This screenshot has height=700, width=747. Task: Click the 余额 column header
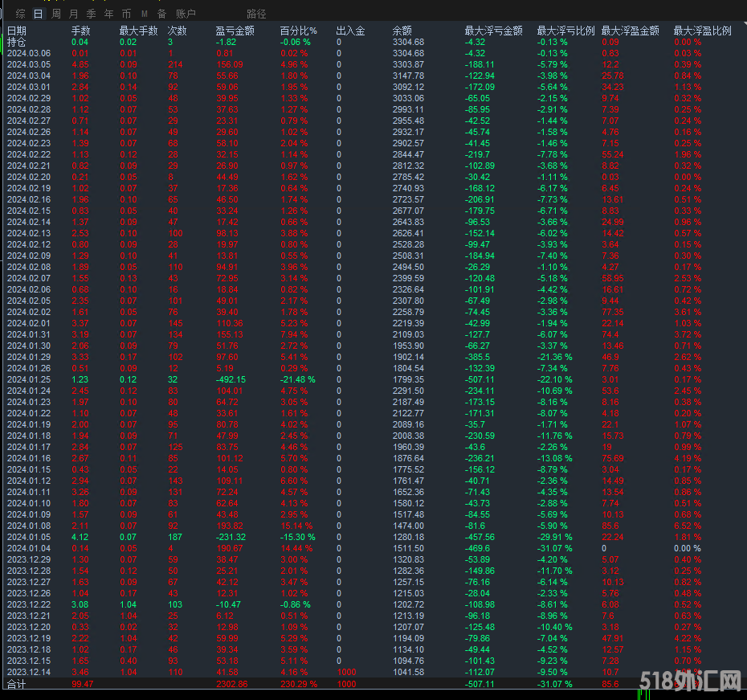coord(402,31)
